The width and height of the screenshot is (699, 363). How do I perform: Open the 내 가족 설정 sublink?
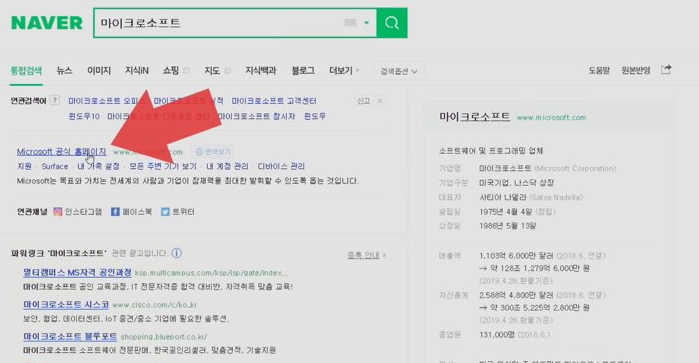(99, 166)
